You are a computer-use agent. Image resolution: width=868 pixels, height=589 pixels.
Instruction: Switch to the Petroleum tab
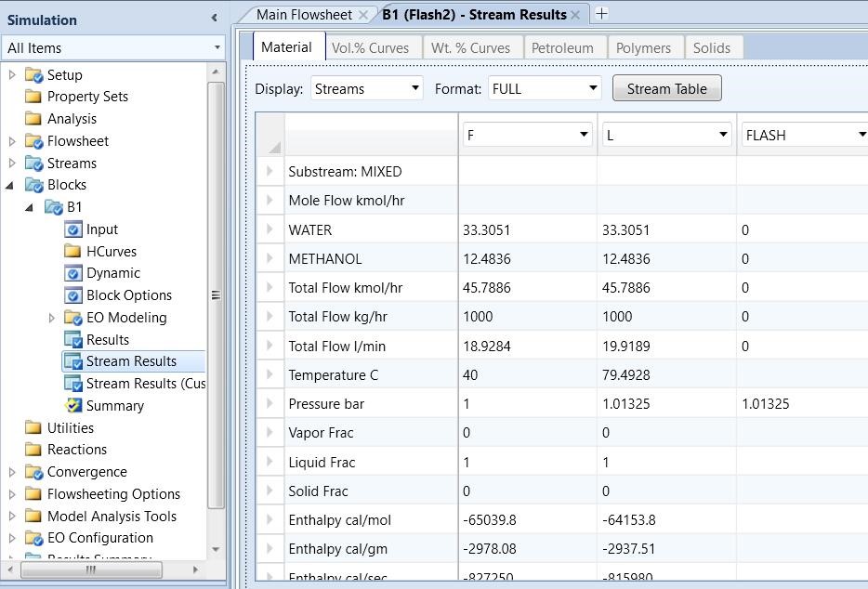pyautogui.click(x=562, y=47)
